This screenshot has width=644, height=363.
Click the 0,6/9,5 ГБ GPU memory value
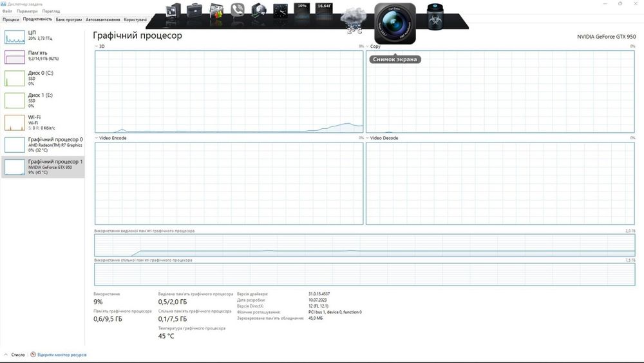click(x=108, y=319)
